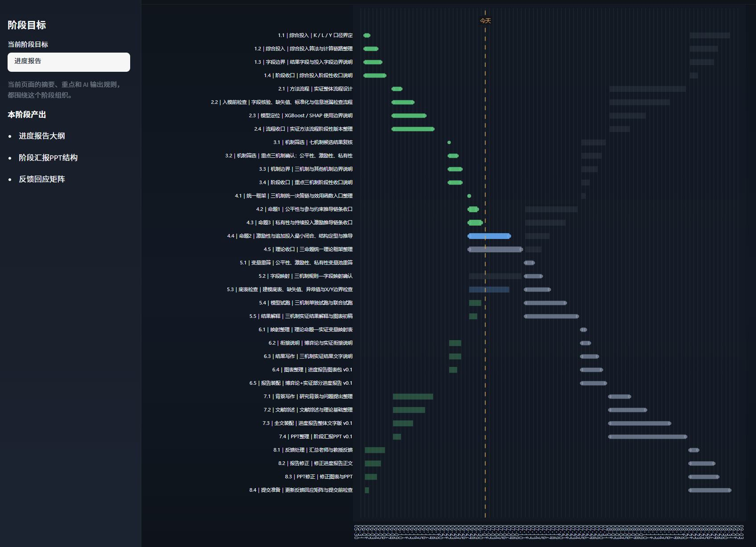Select the 阶段汇报PPT结构 output item
The height and width of the screenshot is (547, 756).
48,158
